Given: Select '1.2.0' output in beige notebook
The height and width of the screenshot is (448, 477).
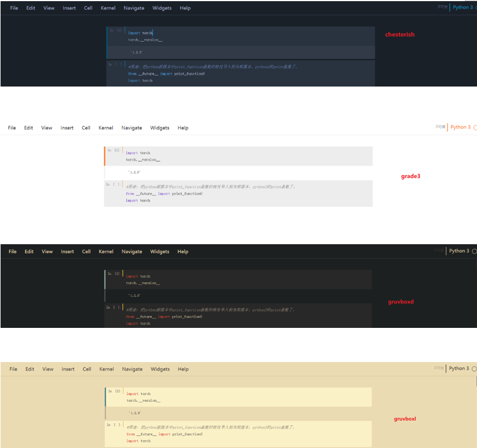Looking at the screenshot, I should point(134,413).
